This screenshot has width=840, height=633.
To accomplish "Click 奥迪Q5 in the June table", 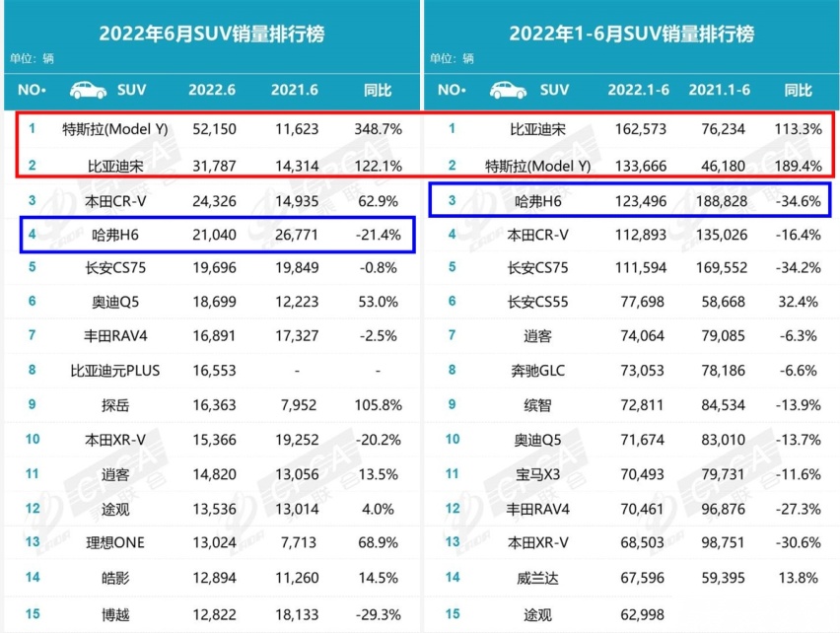I will [115, 302].
